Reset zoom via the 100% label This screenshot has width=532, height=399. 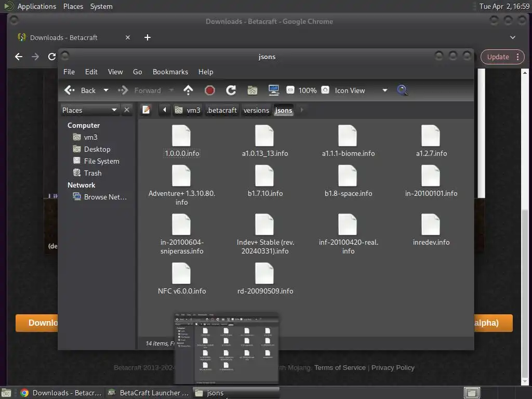coord(308,90)
